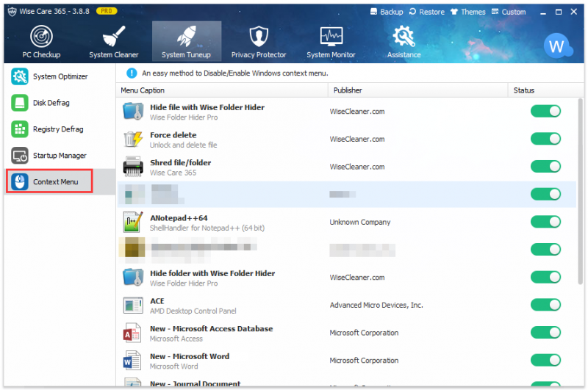Click WiseCleaner.com beside Force delete
Image resolution: width=588 pixels, height=390 pixels.
click(x=357, y=139)
